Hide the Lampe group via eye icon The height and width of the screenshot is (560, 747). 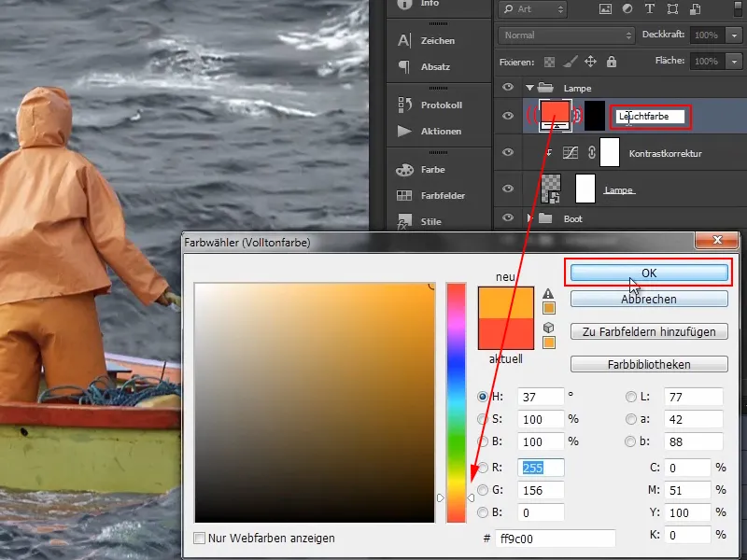click(x=508, y=87)
